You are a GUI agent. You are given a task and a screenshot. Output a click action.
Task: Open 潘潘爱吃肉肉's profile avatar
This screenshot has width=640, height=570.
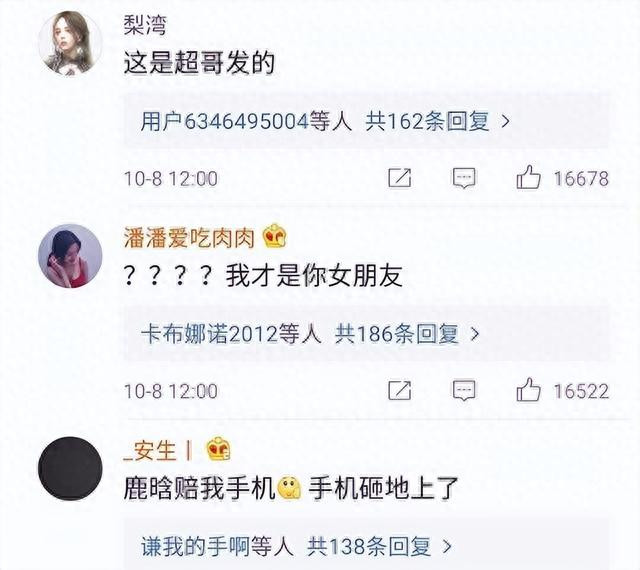pyautogui.click(x=70, y=256)
